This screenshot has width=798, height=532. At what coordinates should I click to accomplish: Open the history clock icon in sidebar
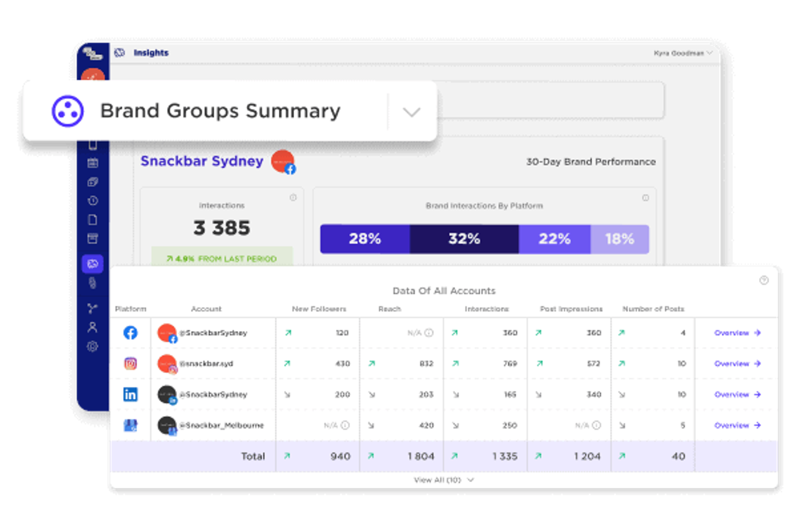(92, 200)
